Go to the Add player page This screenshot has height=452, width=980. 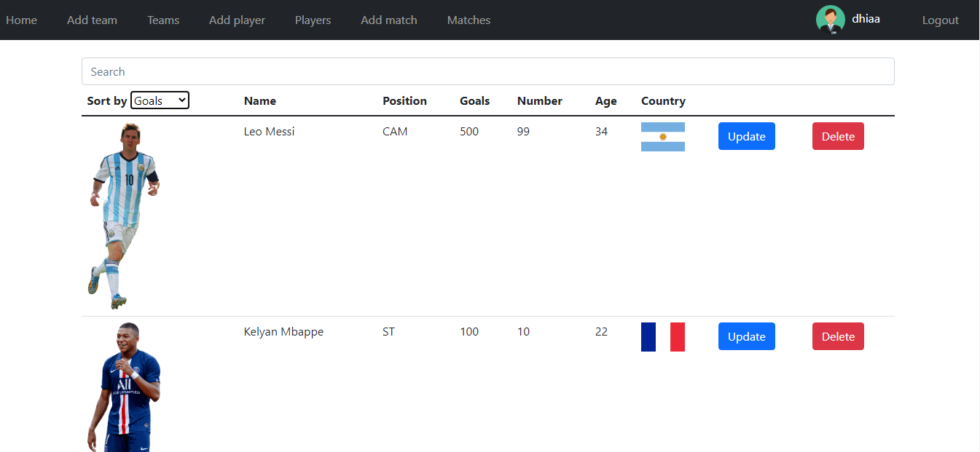coord(237,20)
